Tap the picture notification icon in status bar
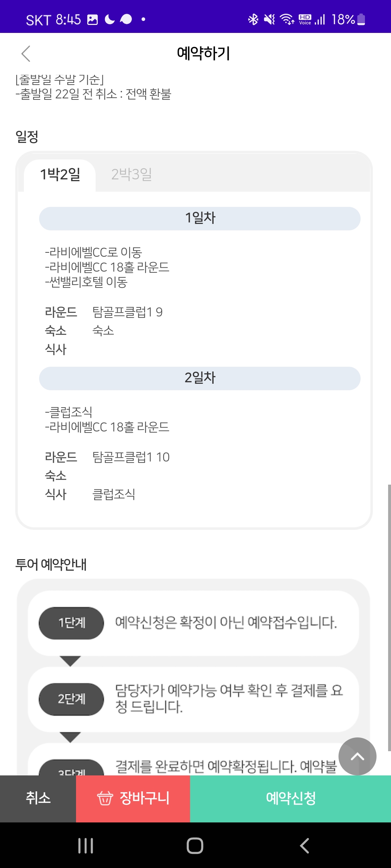The width and height of the screenshot is (391, 868). (93, 20)
